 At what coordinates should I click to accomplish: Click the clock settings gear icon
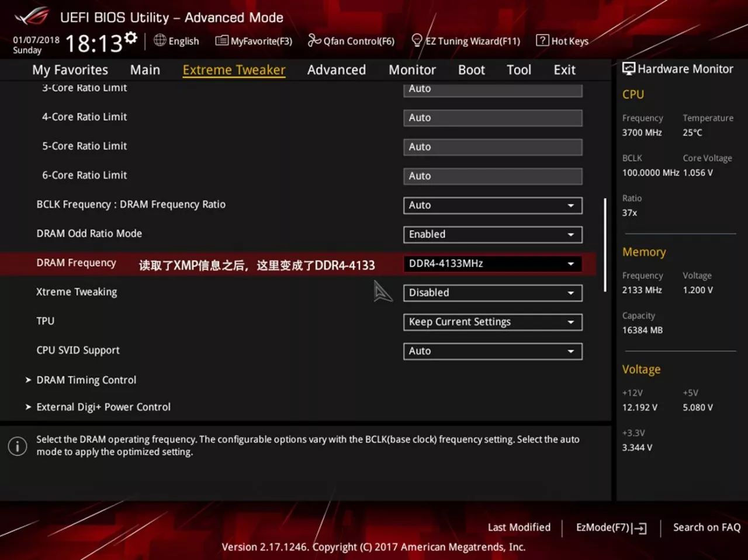[x=131, y=37]
